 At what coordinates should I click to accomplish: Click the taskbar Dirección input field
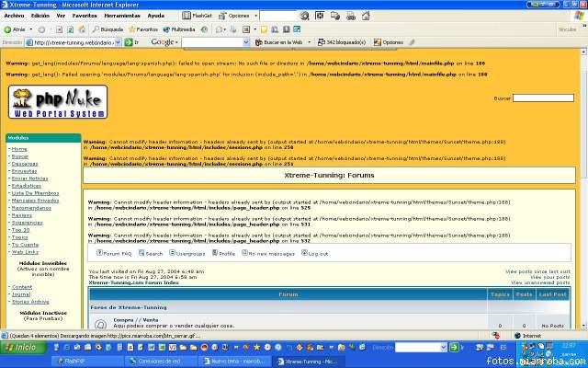pos(417,348)
